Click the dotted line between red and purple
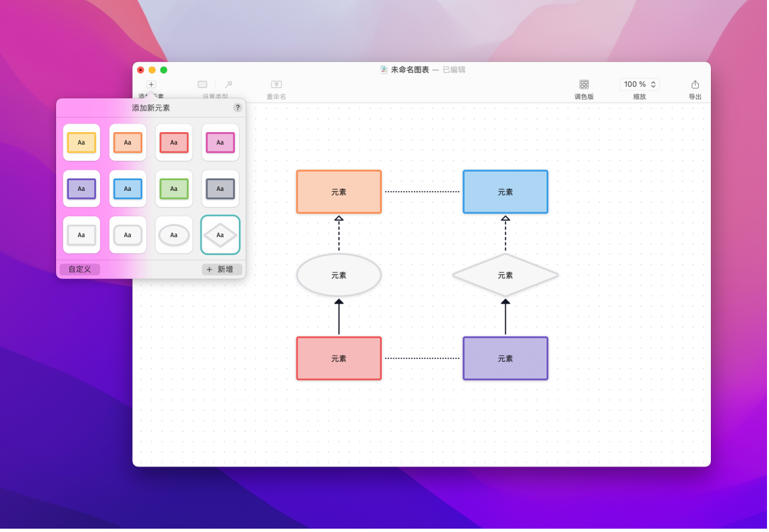The width and height of the screenshot is (769, 532). point(423,358)
